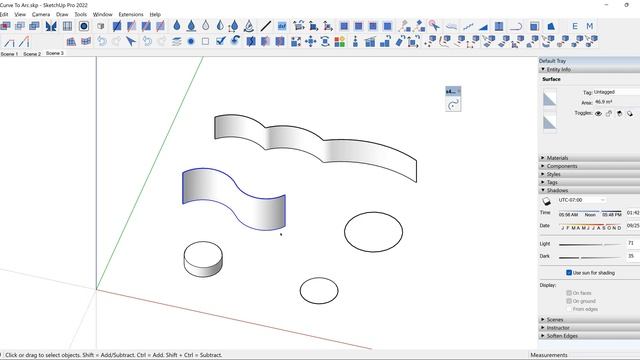This screenshot has width=640, height=360.
Task: Open the Help menu
Action: point(155,14)
